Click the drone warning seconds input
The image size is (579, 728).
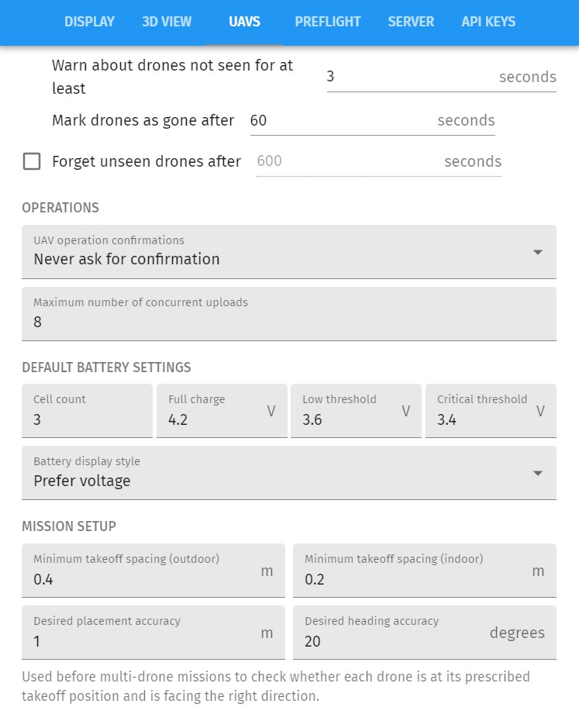(403, 77)
